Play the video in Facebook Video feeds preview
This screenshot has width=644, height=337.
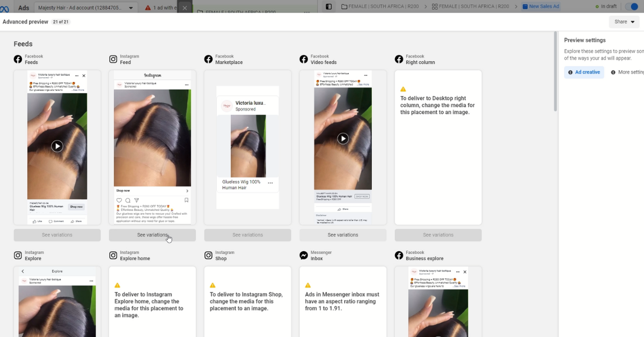coord(343,138)
